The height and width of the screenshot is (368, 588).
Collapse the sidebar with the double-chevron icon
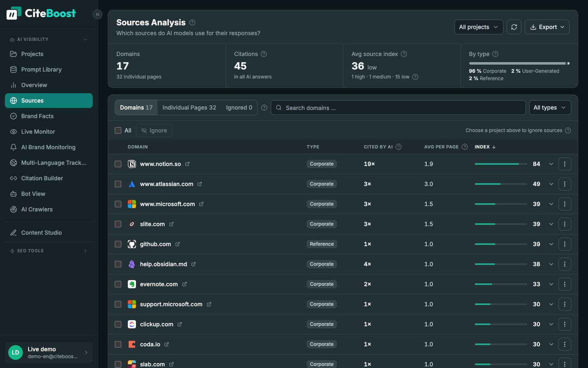[97, 14]
